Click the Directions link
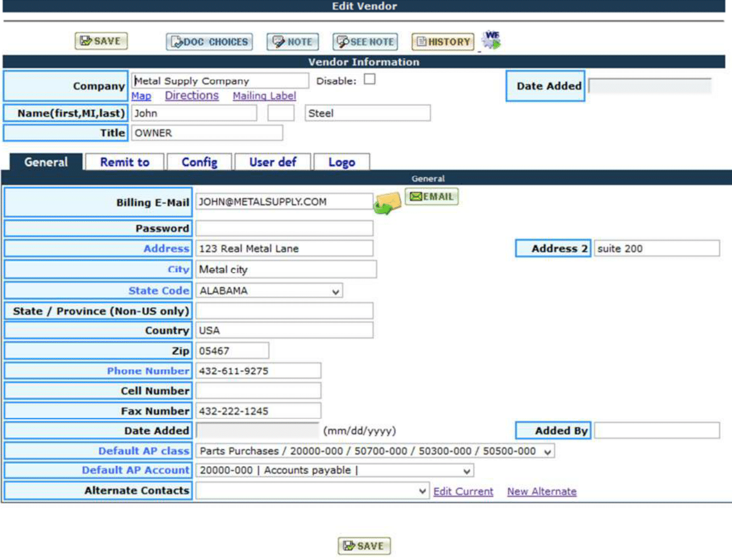The image size is (732, 560). pyautogui.click(x=192, y=96)
